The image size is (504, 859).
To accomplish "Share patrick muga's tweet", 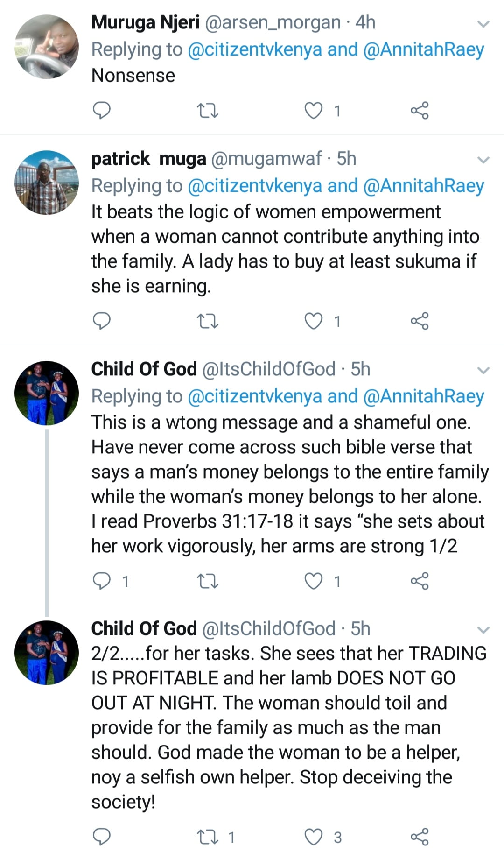I will pyautogui.click(x=419, y=321).
